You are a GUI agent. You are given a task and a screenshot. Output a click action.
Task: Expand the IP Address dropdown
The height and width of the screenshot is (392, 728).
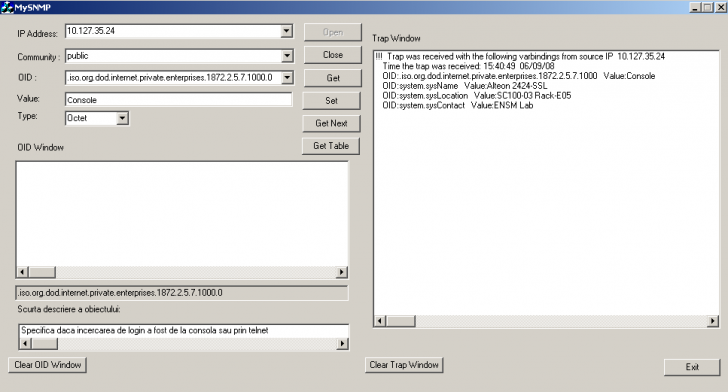click(286, 31)
